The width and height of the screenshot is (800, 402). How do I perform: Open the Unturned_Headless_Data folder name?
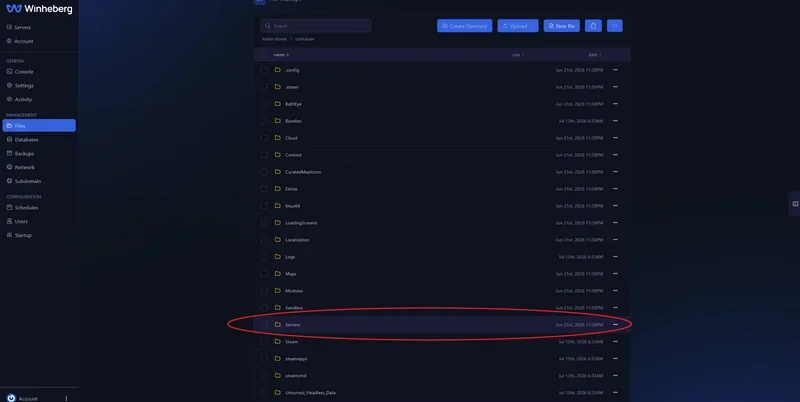point(310,393)
